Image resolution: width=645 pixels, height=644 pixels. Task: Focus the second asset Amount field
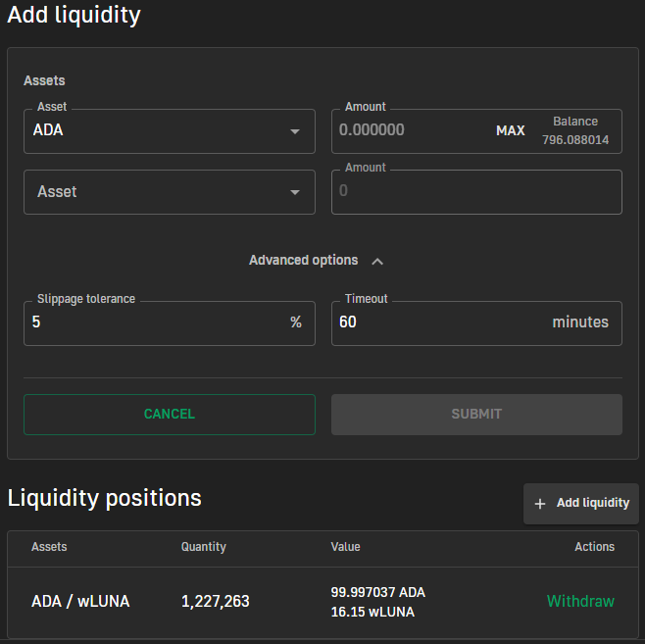pos(476,192)
